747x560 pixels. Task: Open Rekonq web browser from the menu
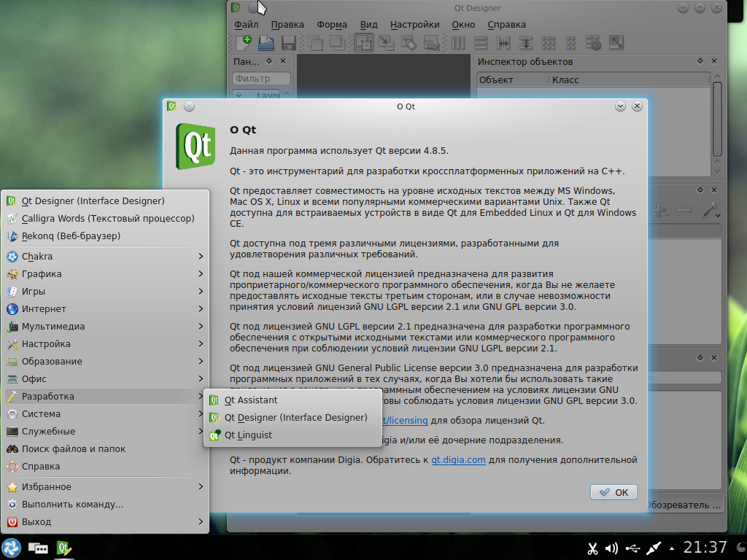click(105, 236)
